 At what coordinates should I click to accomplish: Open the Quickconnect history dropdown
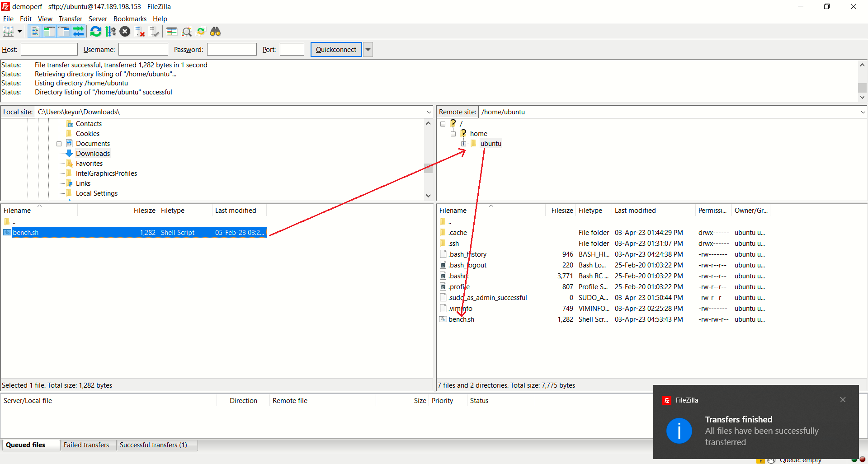(x=368, y=50)
